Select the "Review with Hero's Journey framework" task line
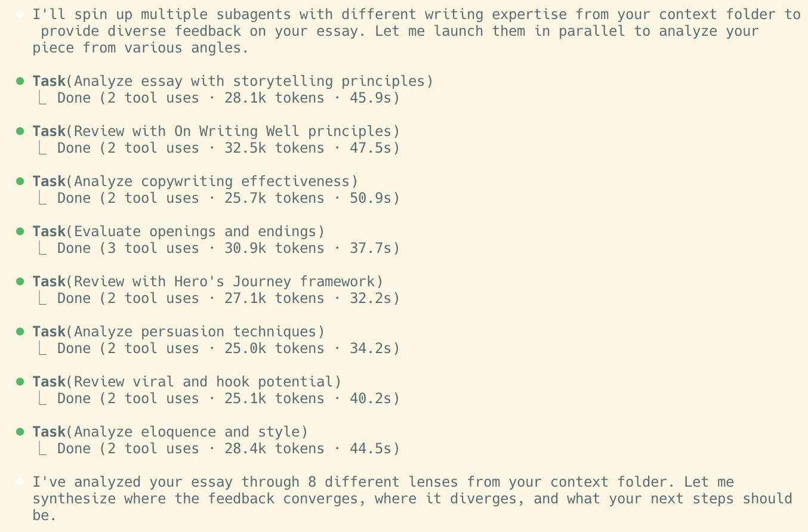 tap(208, 282)
